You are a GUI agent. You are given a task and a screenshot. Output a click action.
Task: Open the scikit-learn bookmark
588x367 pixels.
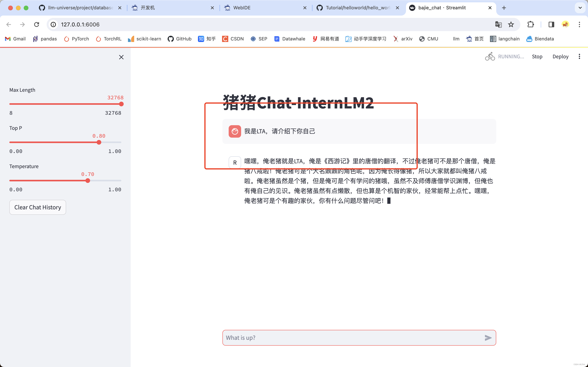click(x=144, y=39)
